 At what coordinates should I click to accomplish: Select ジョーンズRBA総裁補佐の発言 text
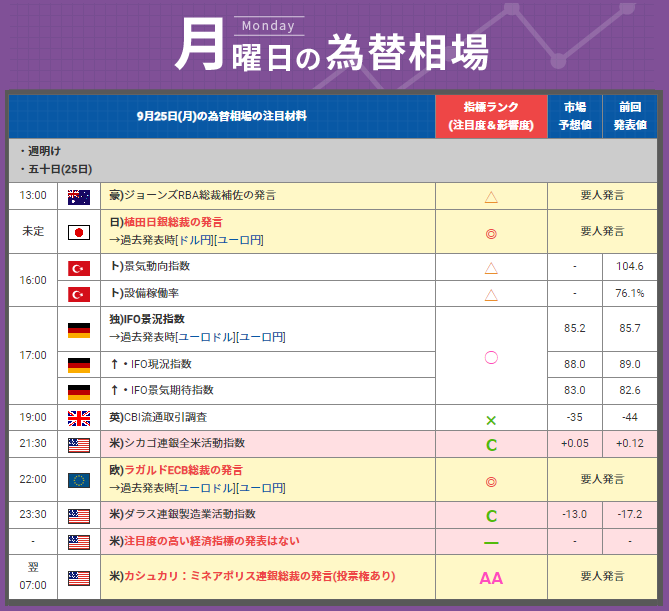pyautogui.click(x=200, y=195)
